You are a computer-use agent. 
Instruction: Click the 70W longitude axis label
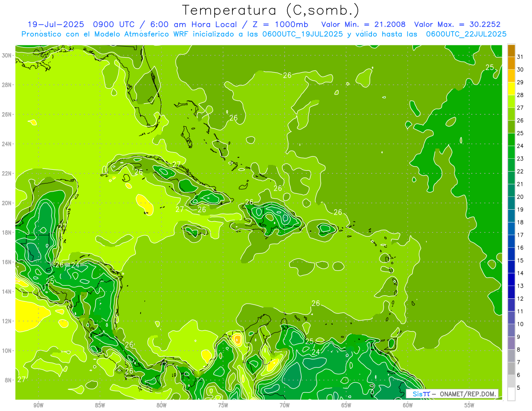point(285,405)
